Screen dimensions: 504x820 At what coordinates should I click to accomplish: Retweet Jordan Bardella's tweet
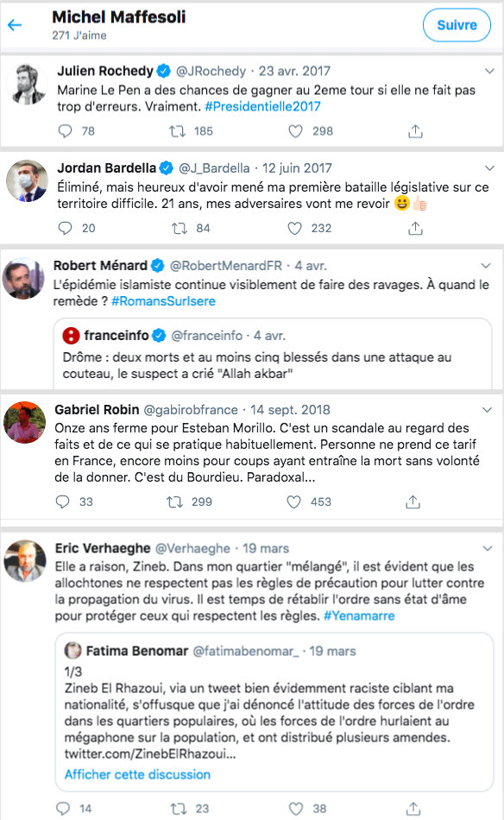tap(177, 228)
